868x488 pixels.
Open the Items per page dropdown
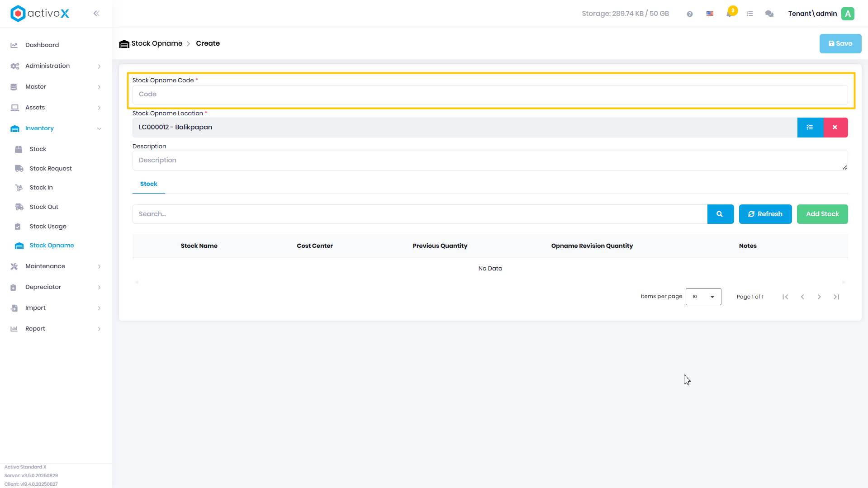pyautogui.click(x=703, y=297)
